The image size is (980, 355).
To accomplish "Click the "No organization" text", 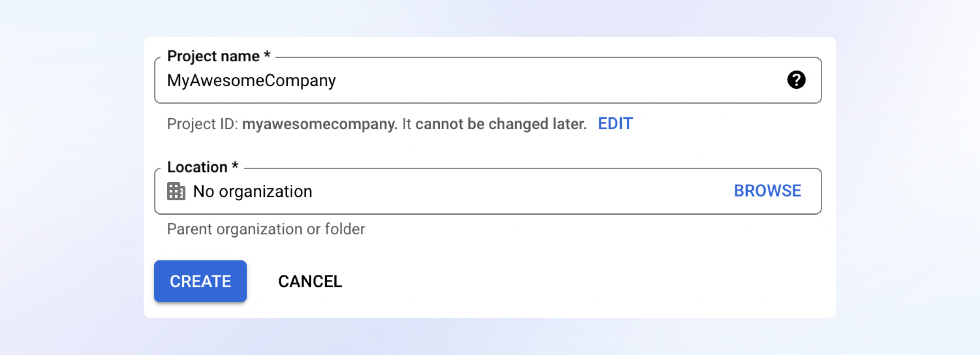I will point(253,191).
